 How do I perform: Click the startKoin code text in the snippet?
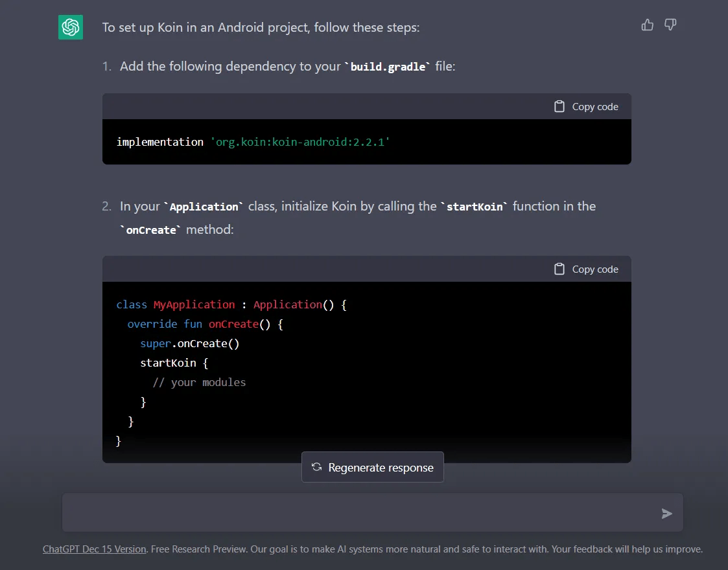click(168, 363)
